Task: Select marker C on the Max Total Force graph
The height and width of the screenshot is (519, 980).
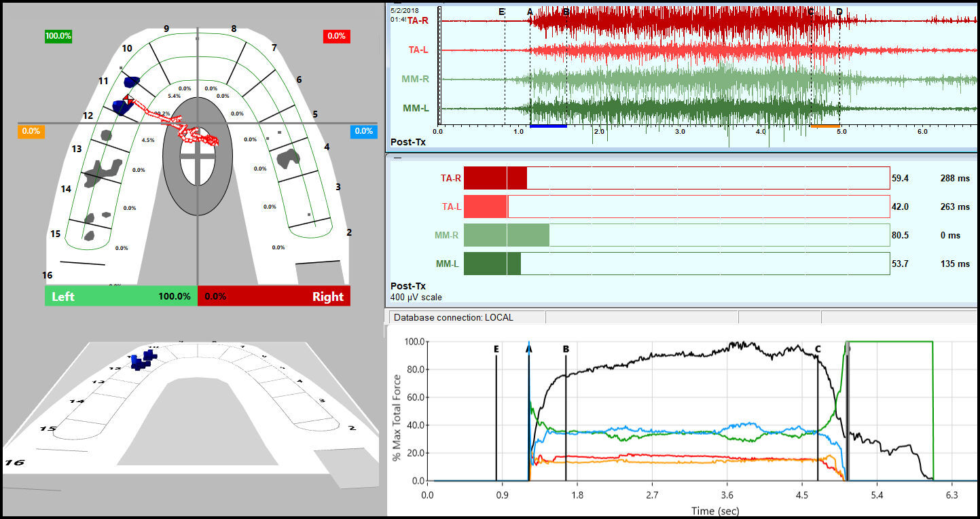Action: point(818,348)
